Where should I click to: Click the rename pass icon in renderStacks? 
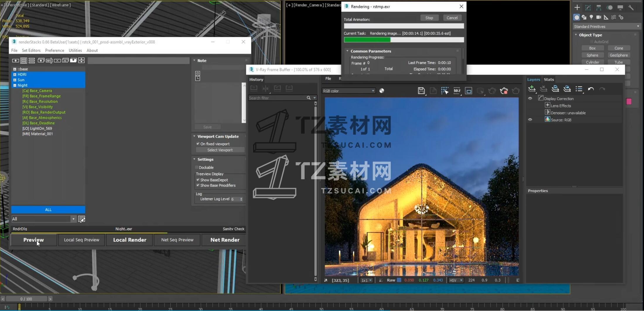(x=49, y=60)
